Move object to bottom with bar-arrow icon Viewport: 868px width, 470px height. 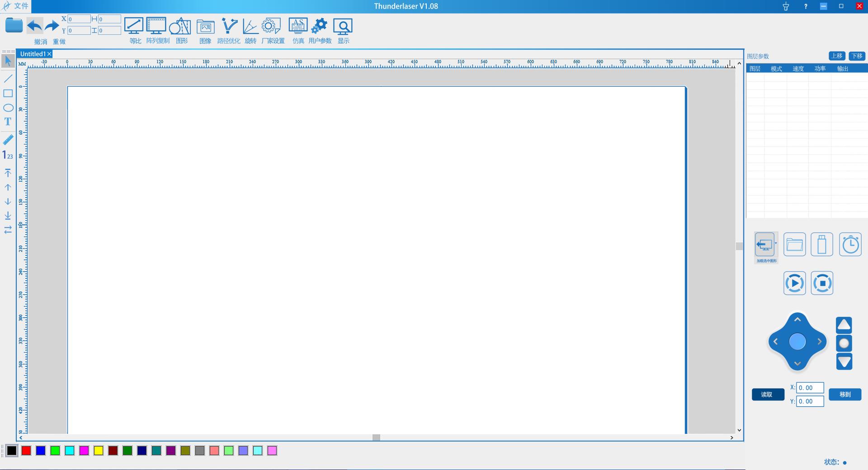pos(8,216)
